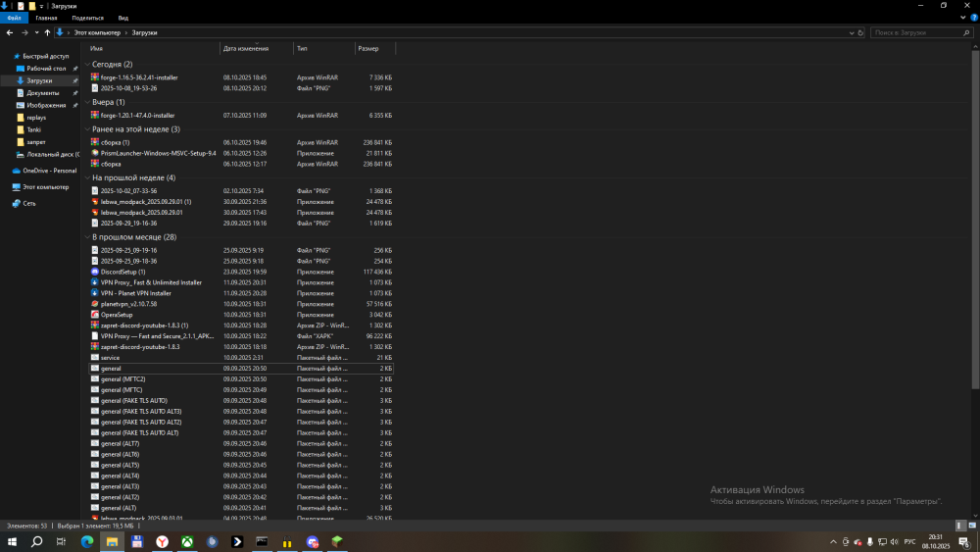Open recent locations dropdown beside forward arrow
Viewport: 980px width, 552px height.
(x=36, y=32)
